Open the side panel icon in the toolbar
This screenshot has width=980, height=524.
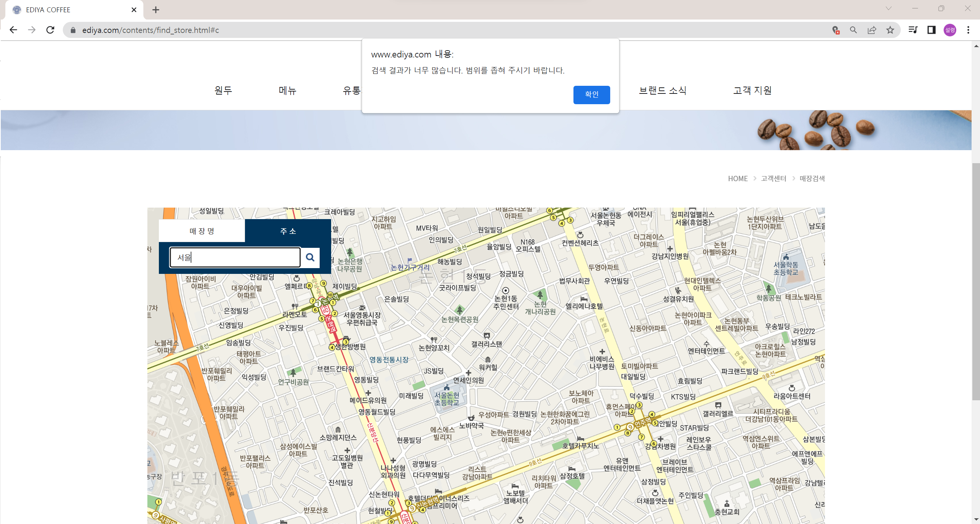point(931,30)
